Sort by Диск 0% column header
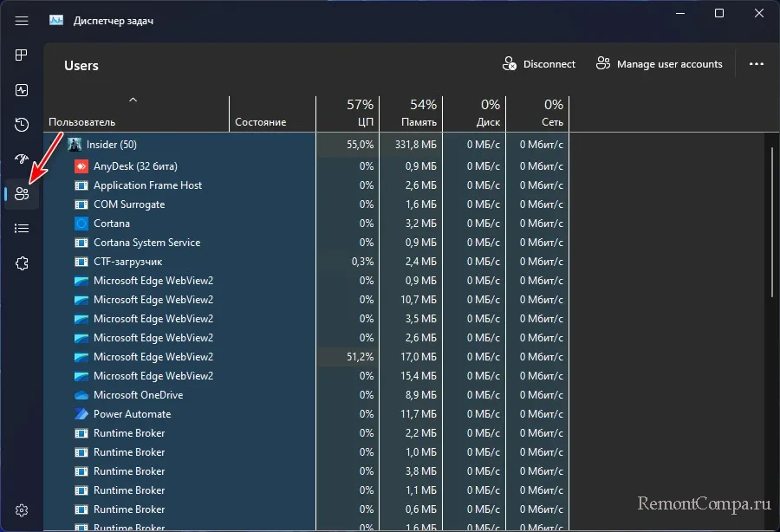 [x=474, y=114]
